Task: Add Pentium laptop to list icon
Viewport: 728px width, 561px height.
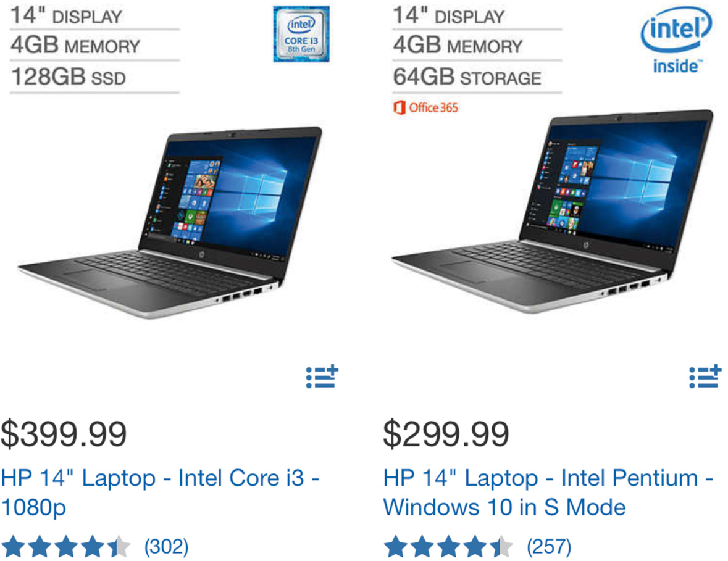Action: (705, 377)
